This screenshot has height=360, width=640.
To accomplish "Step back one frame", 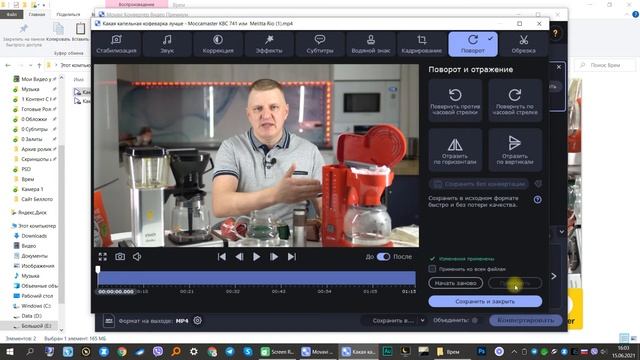I will (239, 257).
